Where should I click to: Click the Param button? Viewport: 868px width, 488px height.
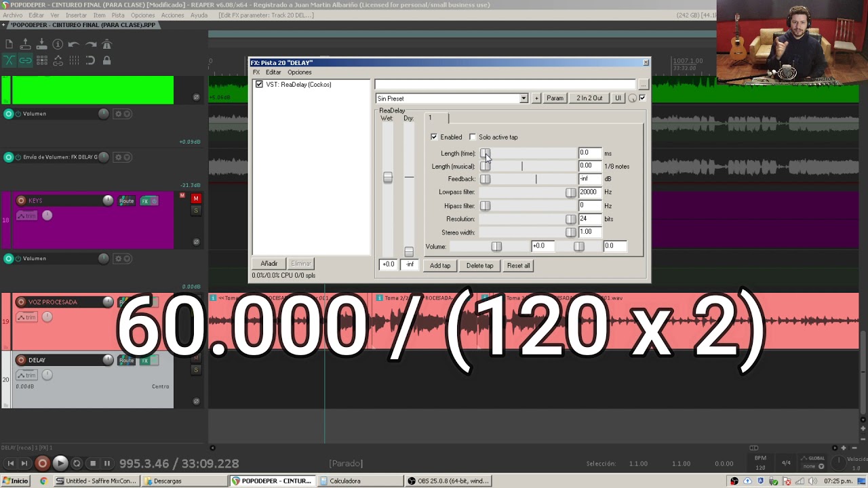(555, 99)
